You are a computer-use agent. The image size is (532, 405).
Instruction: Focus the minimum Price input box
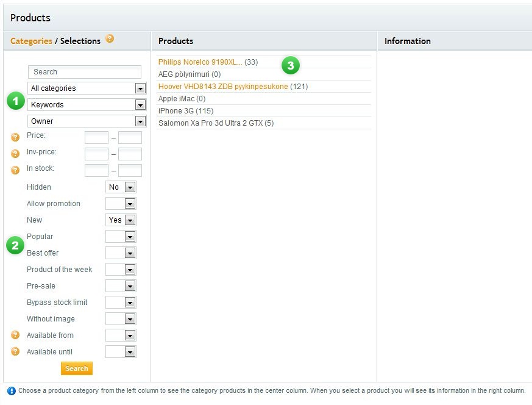point(96,137)
